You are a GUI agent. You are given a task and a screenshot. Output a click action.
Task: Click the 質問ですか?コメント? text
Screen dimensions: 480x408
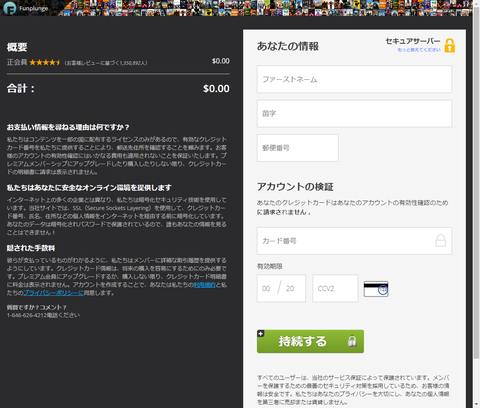click(x=37, y=307)
